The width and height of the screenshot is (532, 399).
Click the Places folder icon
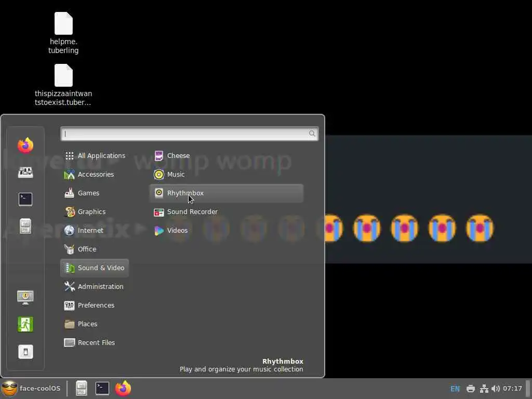pyautogui.click(x=70, y=324)
